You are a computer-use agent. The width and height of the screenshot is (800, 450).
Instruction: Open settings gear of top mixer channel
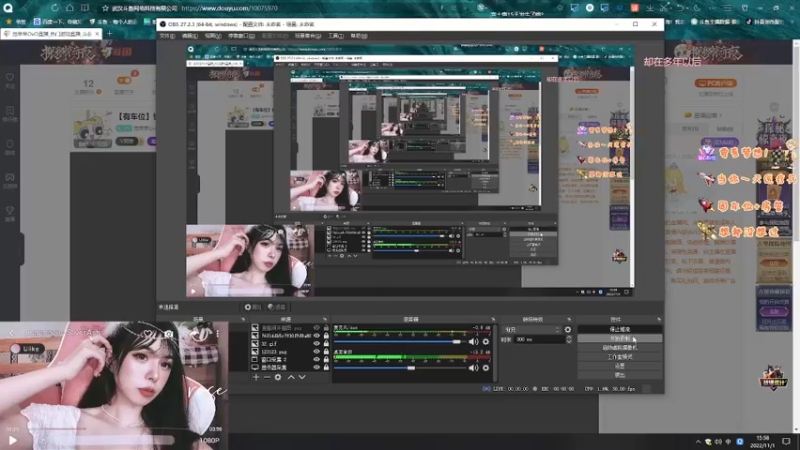pos(486,341)
